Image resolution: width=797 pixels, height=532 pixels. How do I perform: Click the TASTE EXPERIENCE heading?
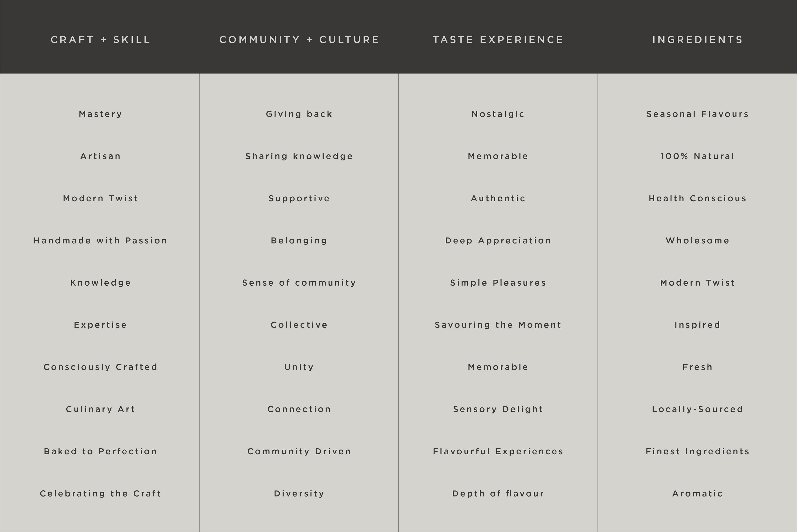(498, 40)
